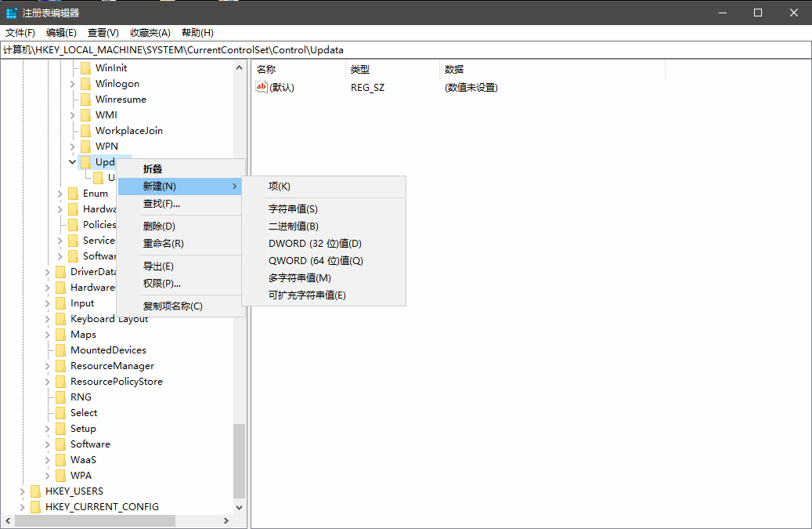
Task: Open the 文件(F) menu
Action: (20, 33)
